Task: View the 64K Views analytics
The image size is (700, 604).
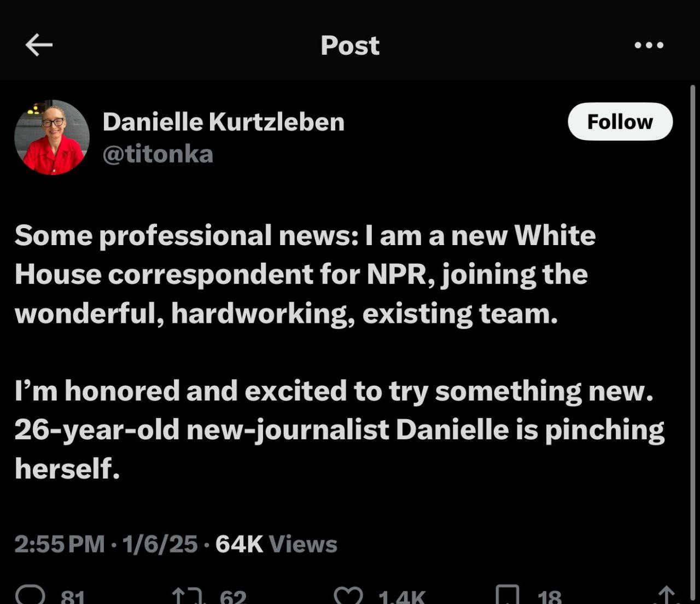Action: [x=276, y=544]
